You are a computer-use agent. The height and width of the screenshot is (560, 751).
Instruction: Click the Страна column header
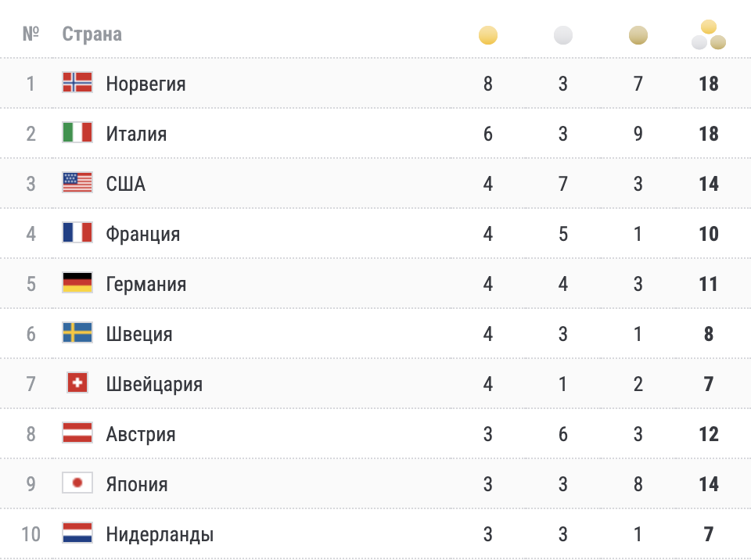92,34
